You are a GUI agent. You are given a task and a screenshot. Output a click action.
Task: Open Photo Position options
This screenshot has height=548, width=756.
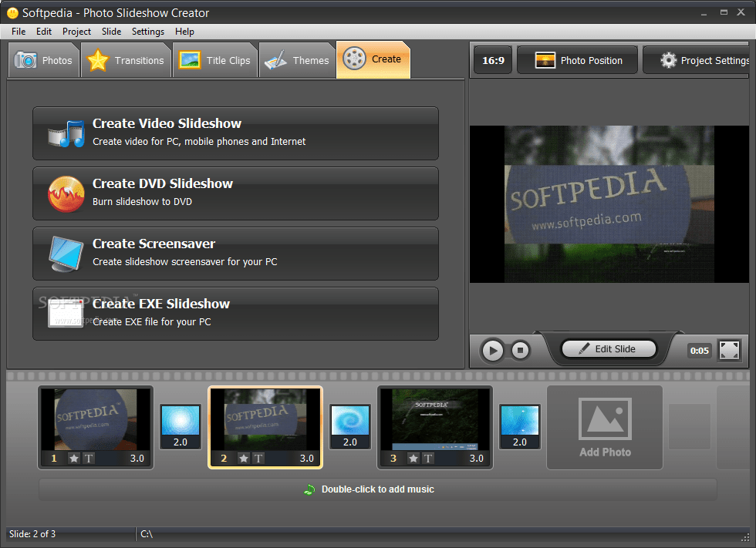[x=578, y=60]
